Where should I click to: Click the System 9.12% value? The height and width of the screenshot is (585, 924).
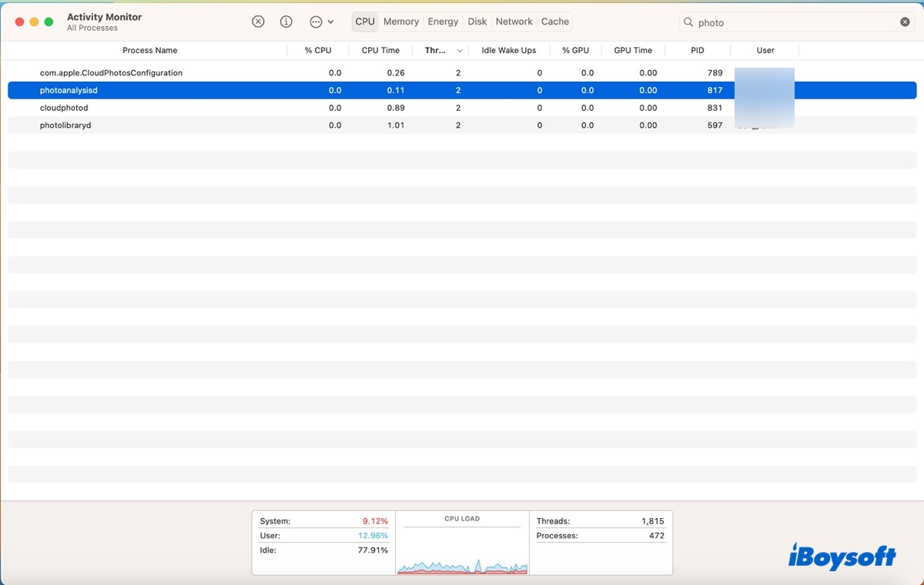[375, 521]
